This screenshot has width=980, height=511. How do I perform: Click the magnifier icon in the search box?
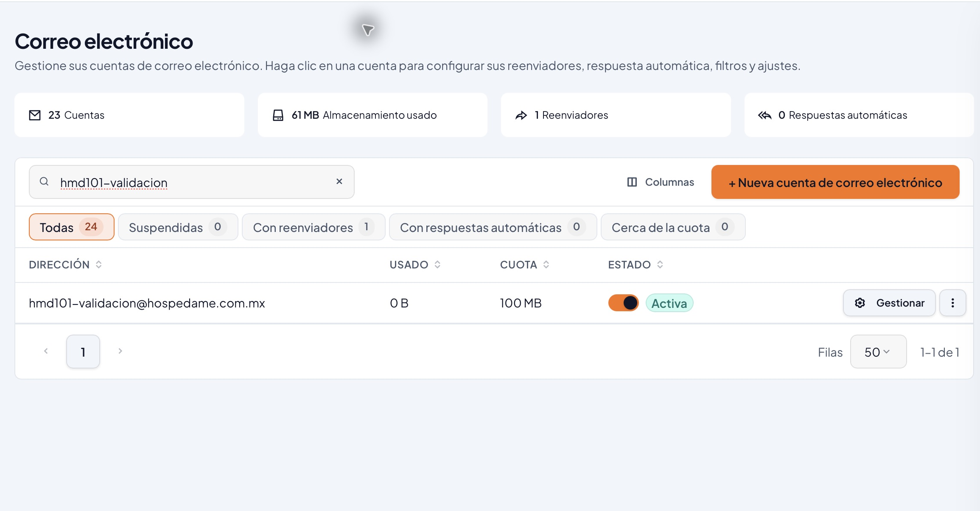tap(44, 182)
